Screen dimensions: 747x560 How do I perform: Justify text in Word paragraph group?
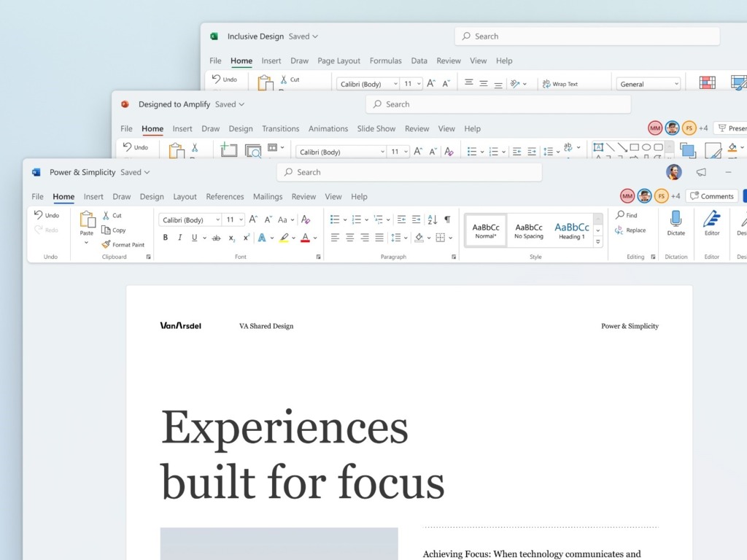379,237
